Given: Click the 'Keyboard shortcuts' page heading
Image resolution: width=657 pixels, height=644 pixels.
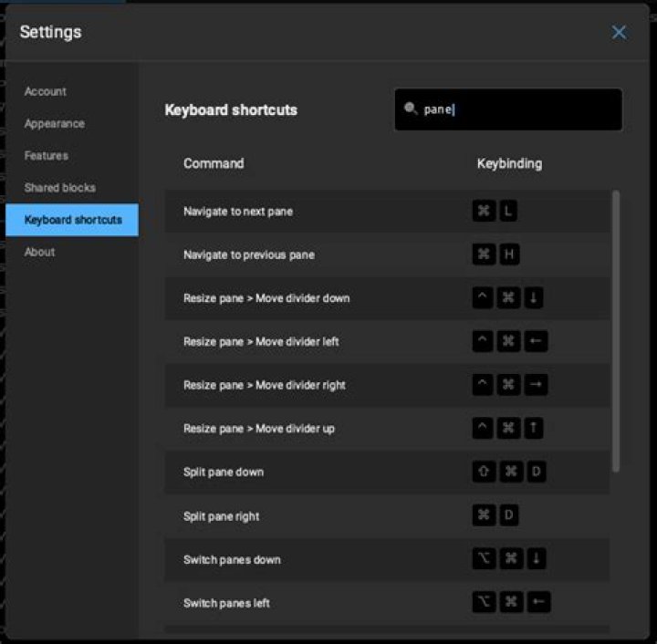Looking at the screenshot, I should [231, 110].
